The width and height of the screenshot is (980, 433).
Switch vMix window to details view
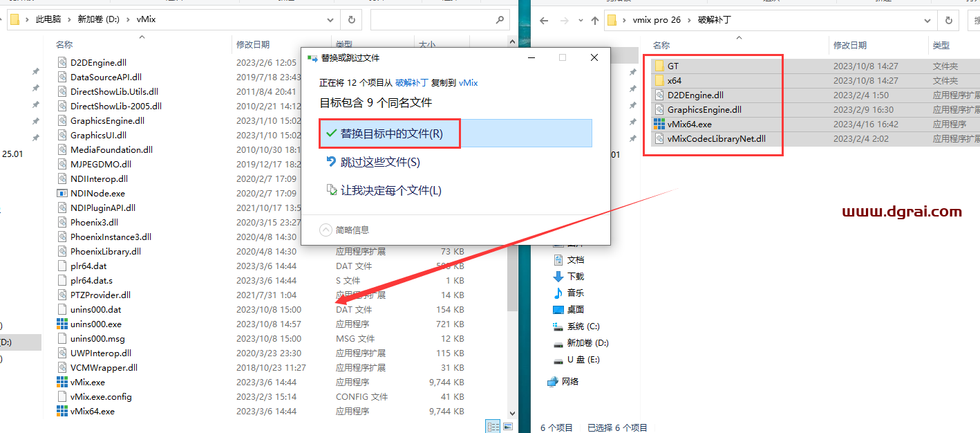tap(493, 427)
